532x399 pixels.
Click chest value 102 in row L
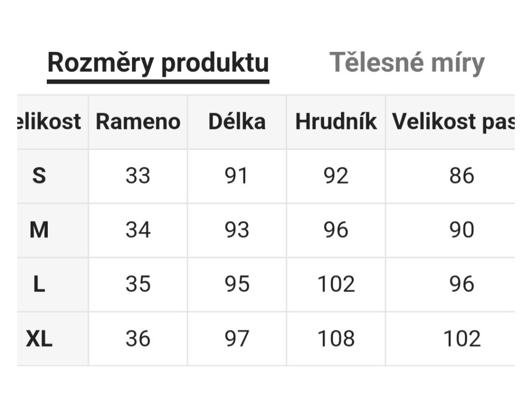(336, 284)
